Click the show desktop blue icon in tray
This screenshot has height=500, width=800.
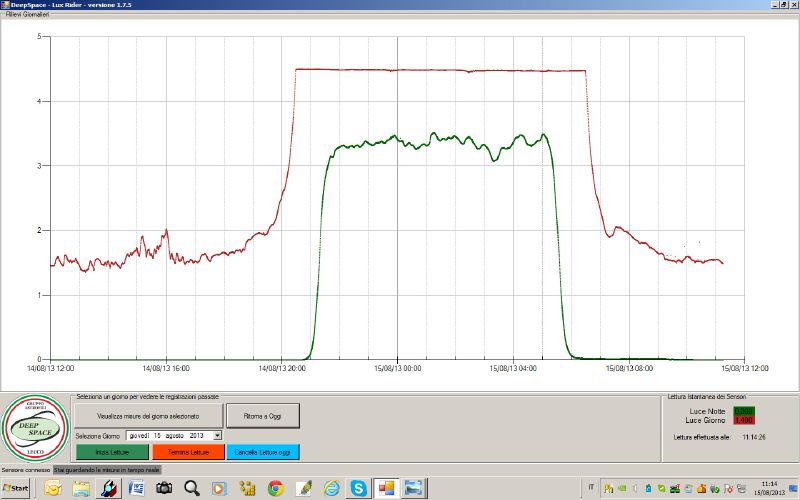(x=793, y=488)
